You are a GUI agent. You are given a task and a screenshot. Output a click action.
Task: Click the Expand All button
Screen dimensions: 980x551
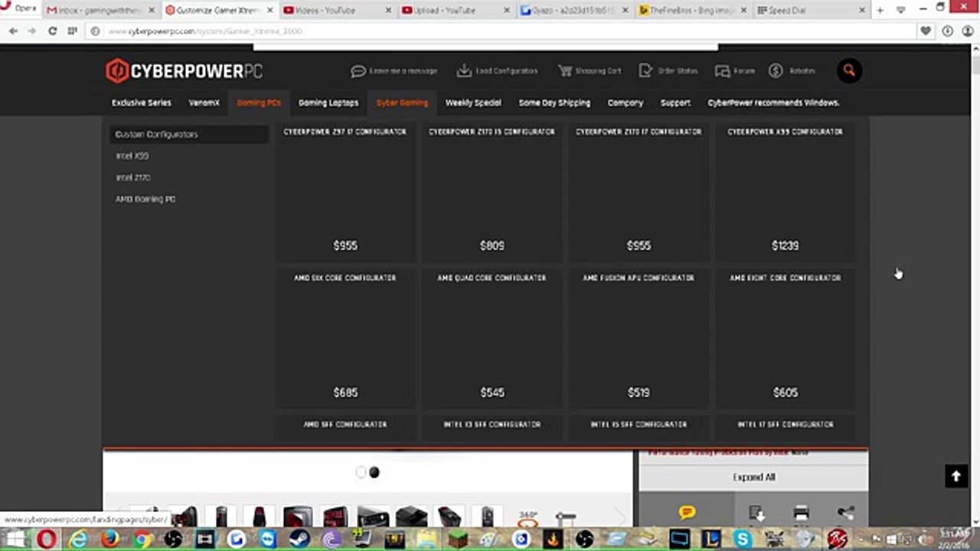point(753,477)
